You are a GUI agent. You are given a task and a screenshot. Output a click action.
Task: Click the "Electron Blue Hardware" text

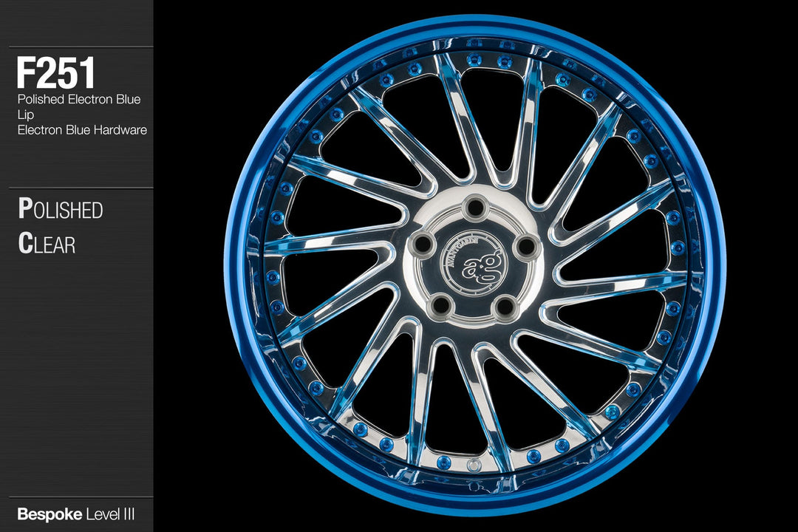coord(82,130)
